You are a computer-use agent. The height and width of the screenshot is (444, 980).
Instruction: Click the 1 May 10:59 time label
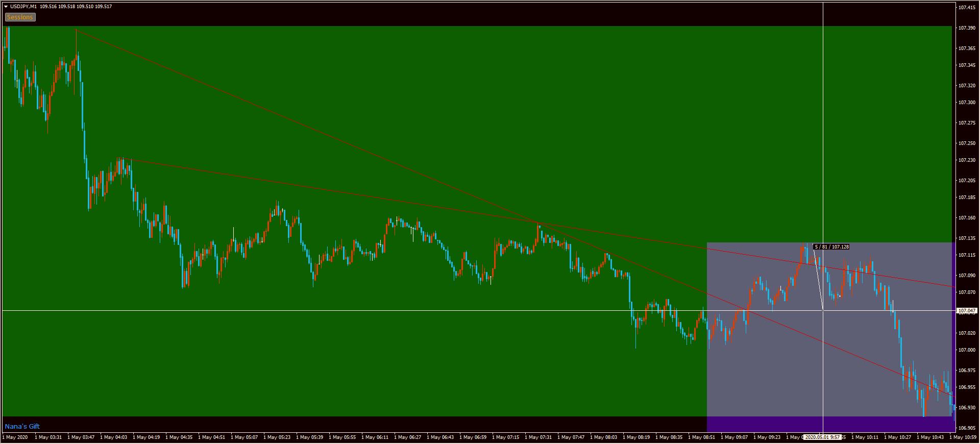tap(963, 437)
